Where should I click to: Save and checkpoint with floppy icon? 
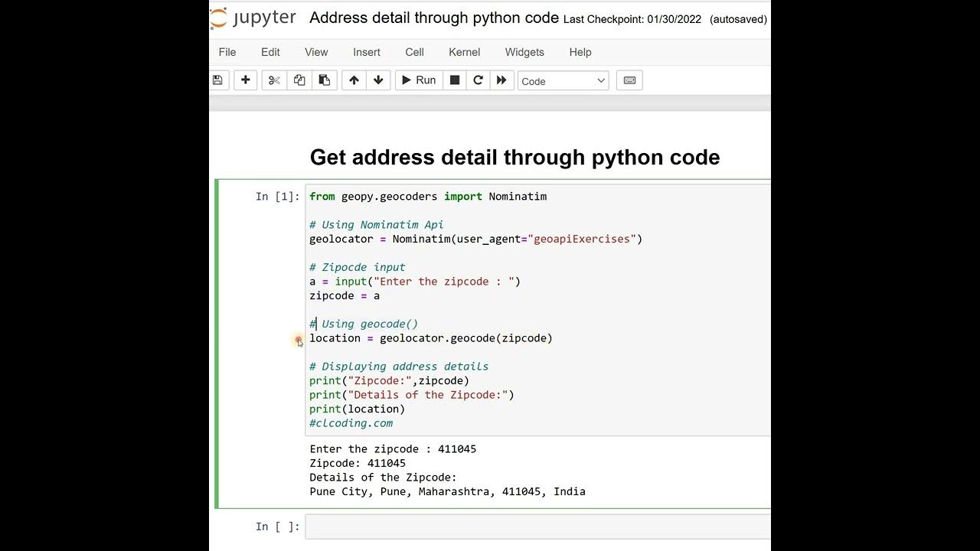click(217, 80)
